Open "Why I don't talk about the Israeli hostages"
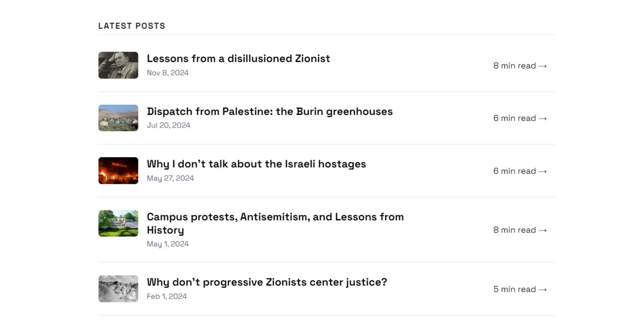Image resolution: width=644 pixels, height=323 pixels. coord(256,164)
